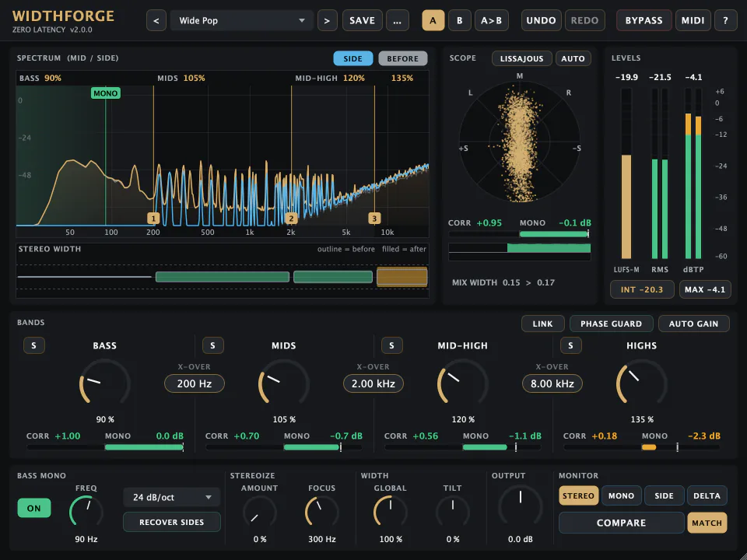The width and height of the screenshot is (747, 560).
Task: Click the MONO frequency flag in spectrum
Action: pyautogui.click(x=105, y=93)
